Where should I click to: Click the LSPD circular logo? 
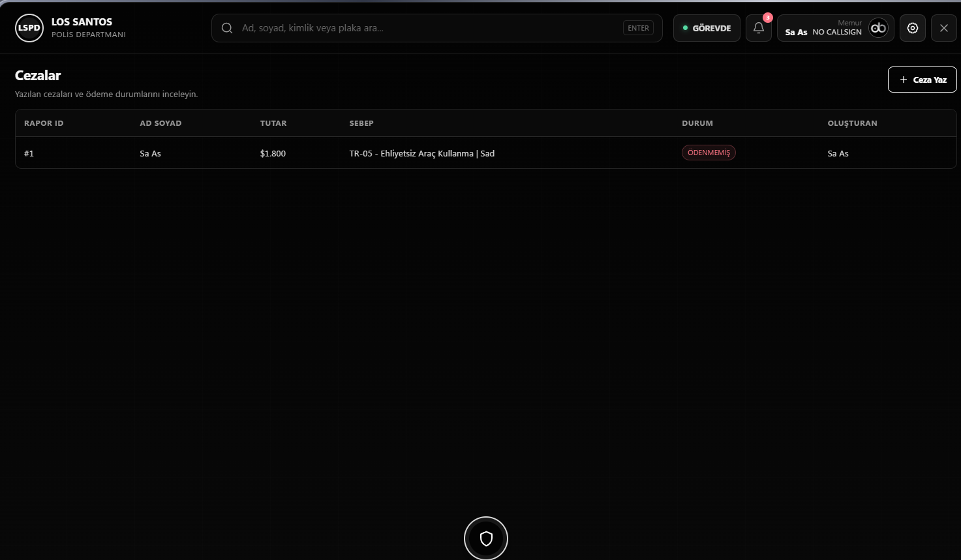(x=29, y=28)
